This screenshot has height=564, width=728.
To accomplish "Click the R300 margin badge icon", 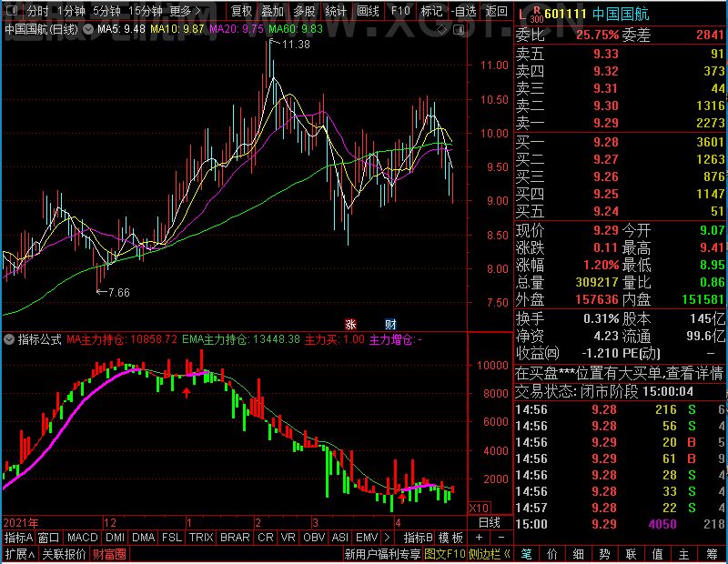I will (537, 15).
